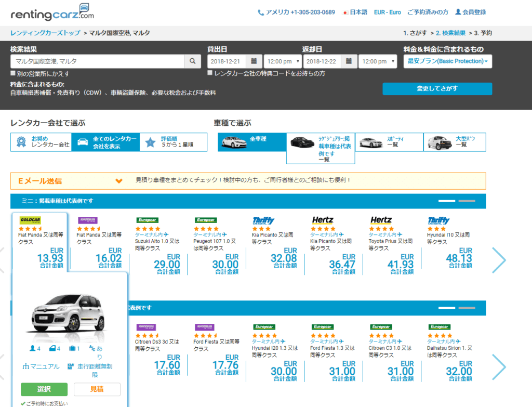532x407 pixels.
Task: Click the car icon for all rental companies
Action: point(83,142)
